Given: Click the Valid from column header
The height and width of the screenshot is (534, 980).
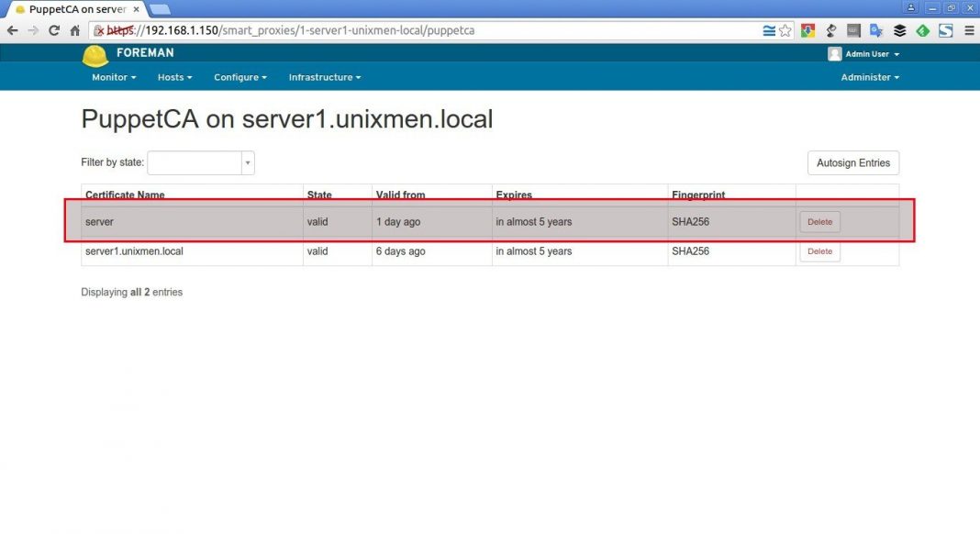Looking at the screenshot, I should point(400,195).
